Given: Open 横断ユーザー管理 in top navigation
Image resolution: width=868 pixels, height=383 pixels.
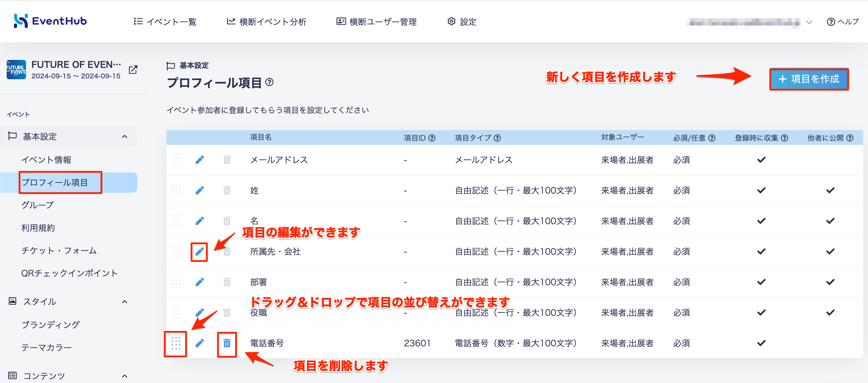Looking at the screenshot, I should click(377, 22).
